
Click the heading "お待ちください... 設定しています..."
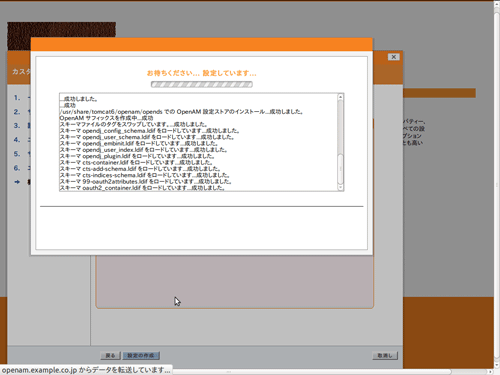[202, 73]
